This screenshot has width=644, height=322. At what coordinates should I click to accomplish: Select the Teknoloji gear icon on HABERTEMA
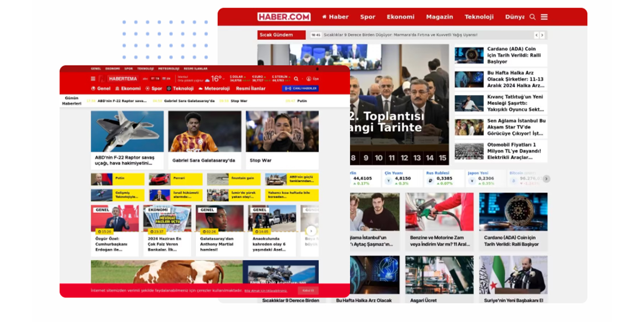coord(169,88)
